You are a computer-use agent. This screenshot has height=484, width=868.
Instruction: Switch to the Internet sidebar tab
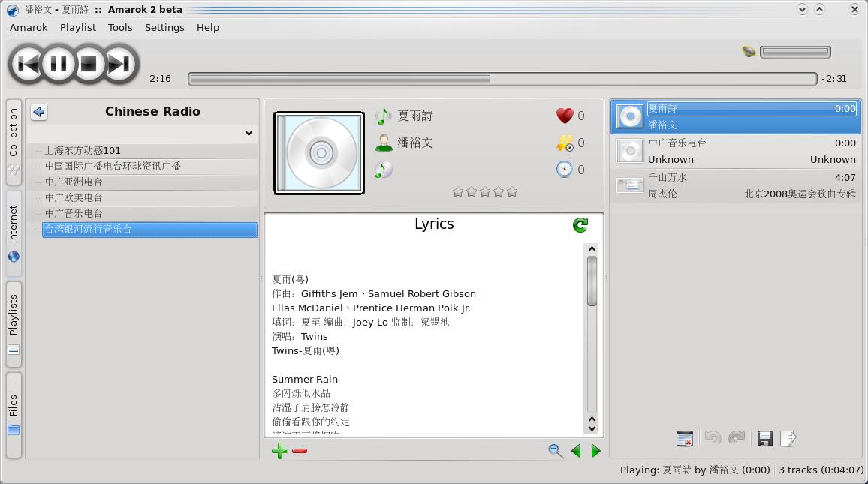14,233
